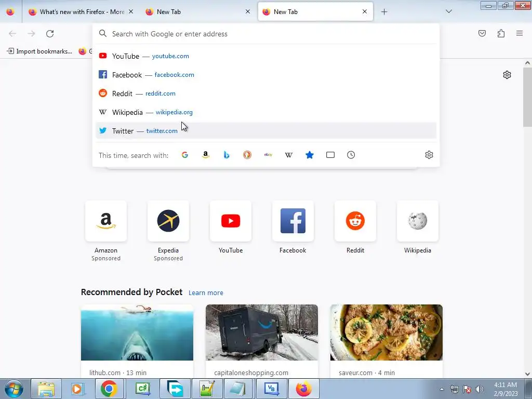
Task: Open the C# app in taskbar
Action: coord(143,389)
